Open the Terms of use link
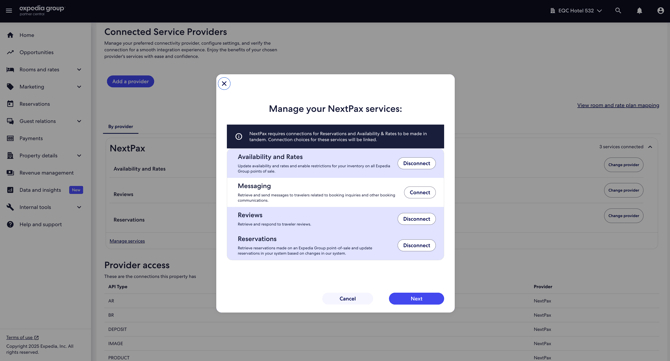 [x=19, y=338]
